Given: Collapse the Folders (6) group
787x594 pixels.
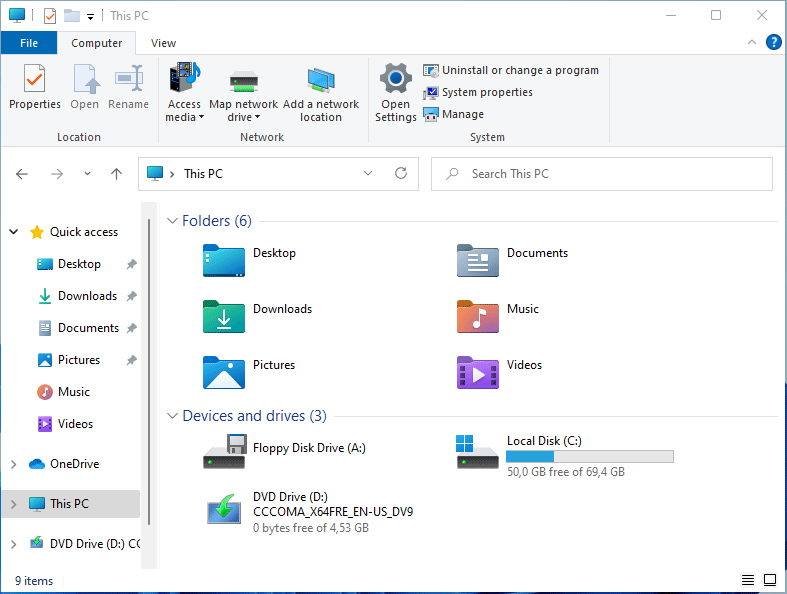Looking at the screenshot, I should [x=172, y=221].
